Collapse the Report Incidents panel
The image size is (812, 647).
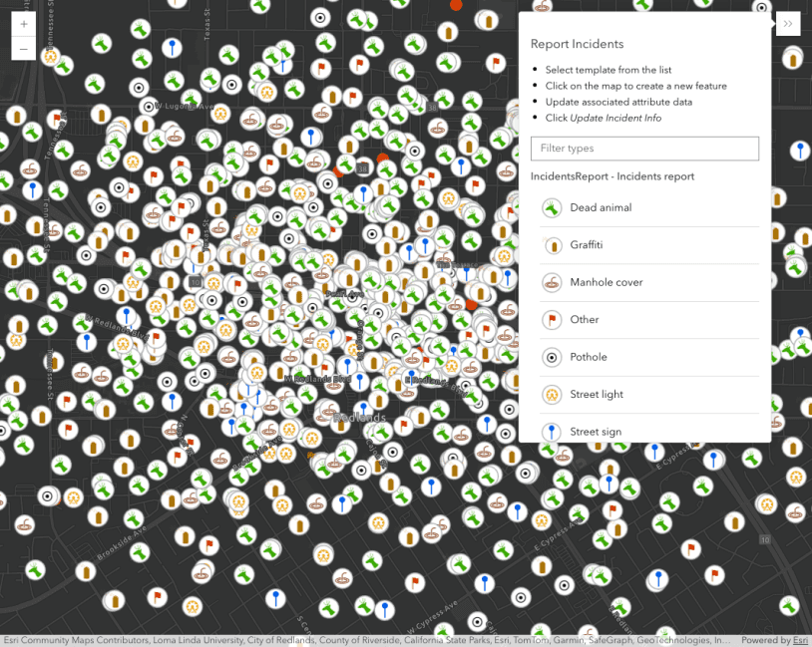tap(788, 24)
